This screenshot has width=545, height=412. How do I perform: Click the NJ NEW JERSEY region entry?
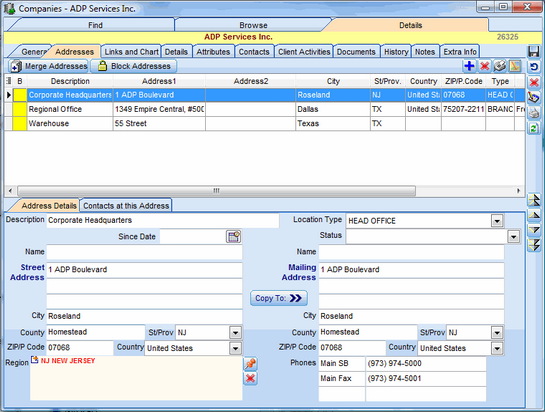[68, 361]
